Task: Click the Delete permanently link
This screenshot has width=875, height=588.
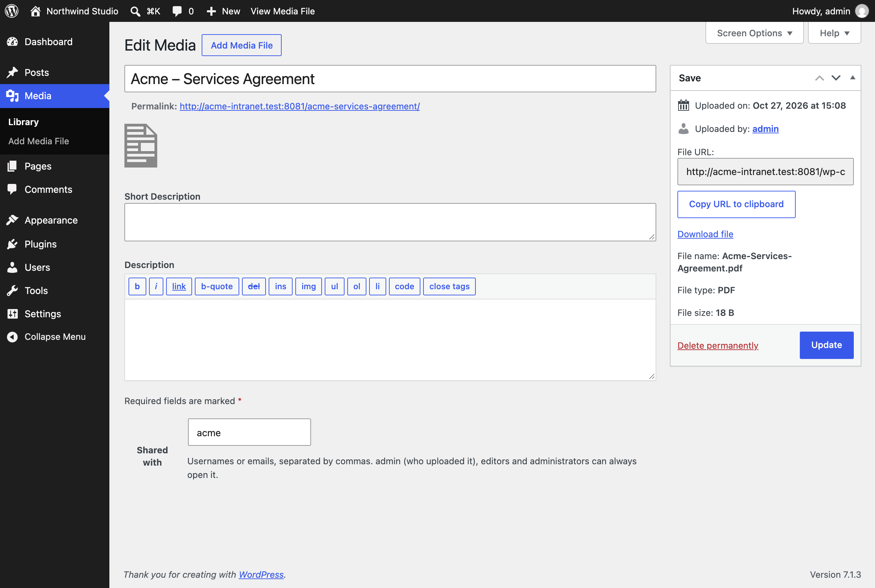Action: (717, 345)
